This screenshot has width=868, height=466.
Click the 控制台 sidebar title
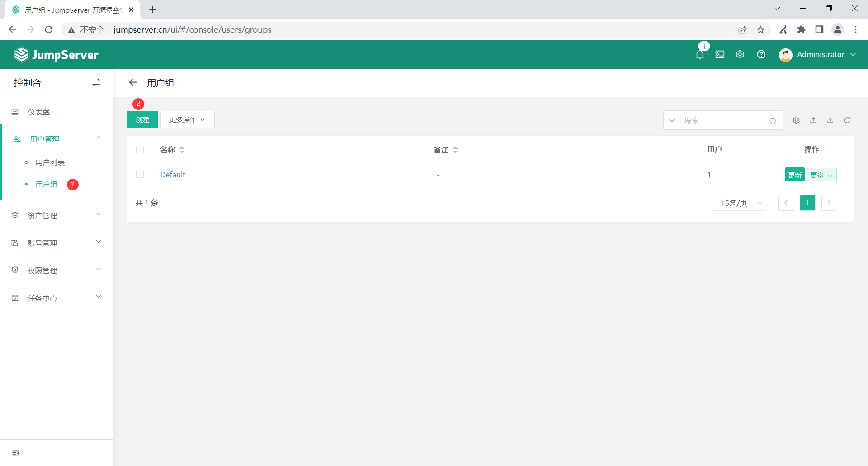pyautogui.click(x=28, y=83)
